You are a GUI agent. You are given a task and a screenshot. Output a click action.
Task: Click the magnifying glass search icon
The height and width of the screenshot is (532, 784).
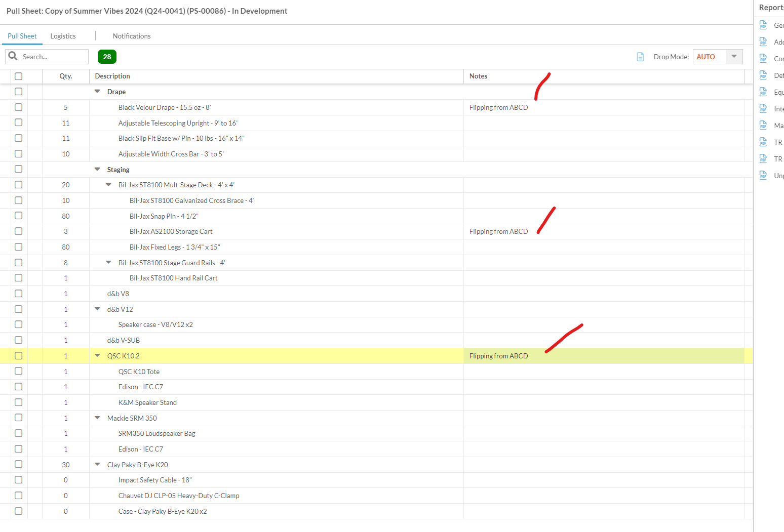tap(13, 56)
